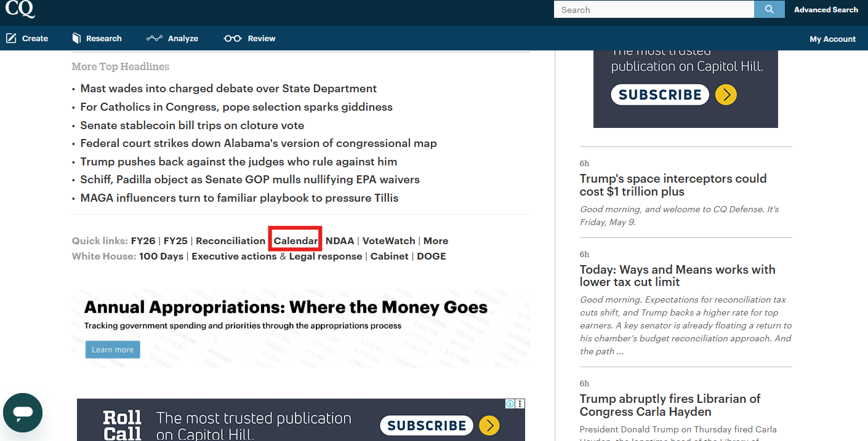The height and width of the screenshot is (441, 868).
Task: Open the Calendar quick link
Action: 295,241
